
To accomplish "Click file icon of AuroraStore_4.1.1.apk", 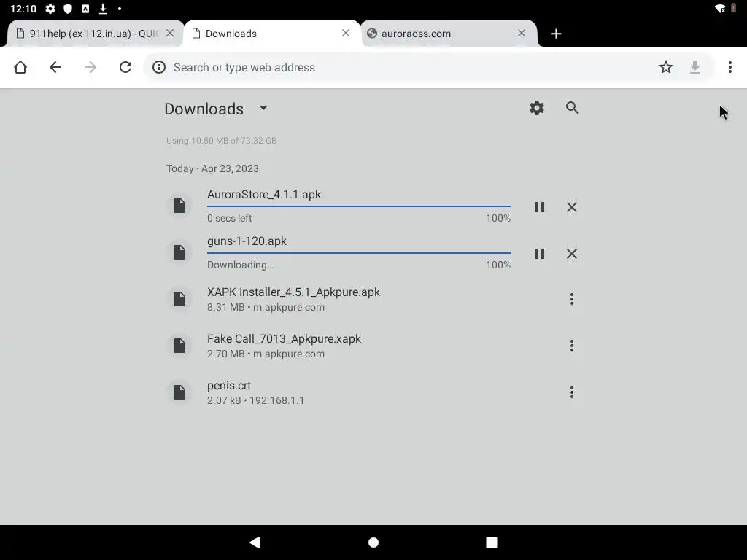I will pyautogui.click(x=179, y=206).
